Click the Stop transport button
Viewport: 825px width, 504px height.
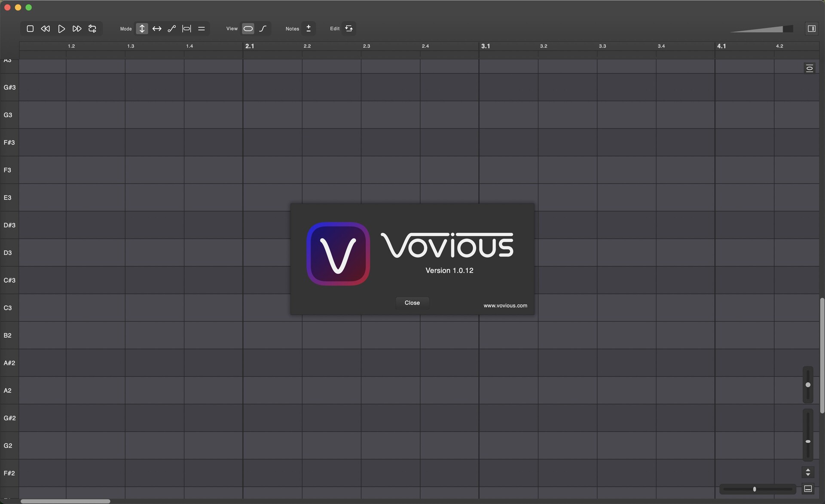pos(30,29)
